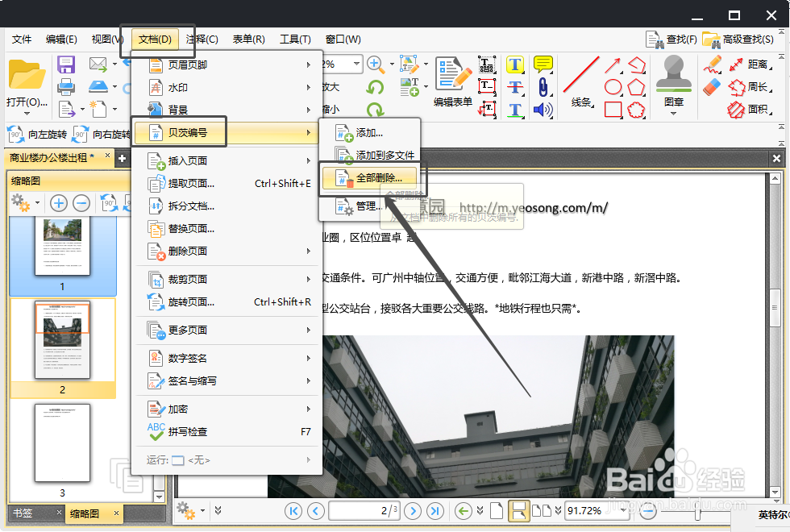Choose 全部删除 from Bates numbering submenu
The image size is (790, 532).
pyautogui.click(x=370, y=178)
